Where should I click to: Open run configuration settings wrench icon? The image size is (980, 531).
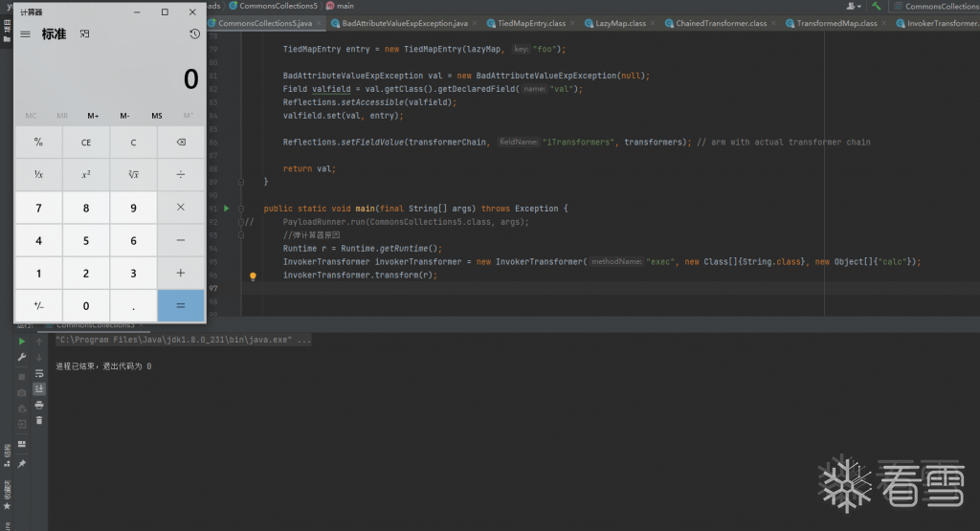[22, 357]
